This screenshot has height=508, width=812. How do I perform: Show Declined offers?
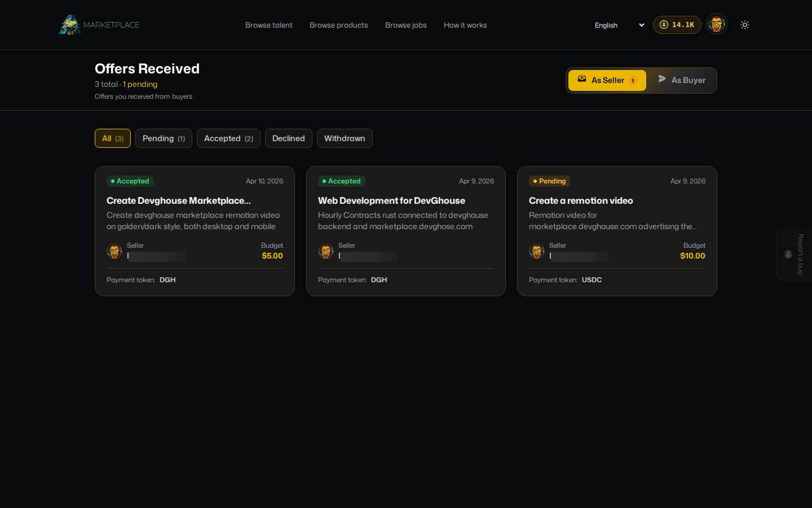(x=289, y=138)
